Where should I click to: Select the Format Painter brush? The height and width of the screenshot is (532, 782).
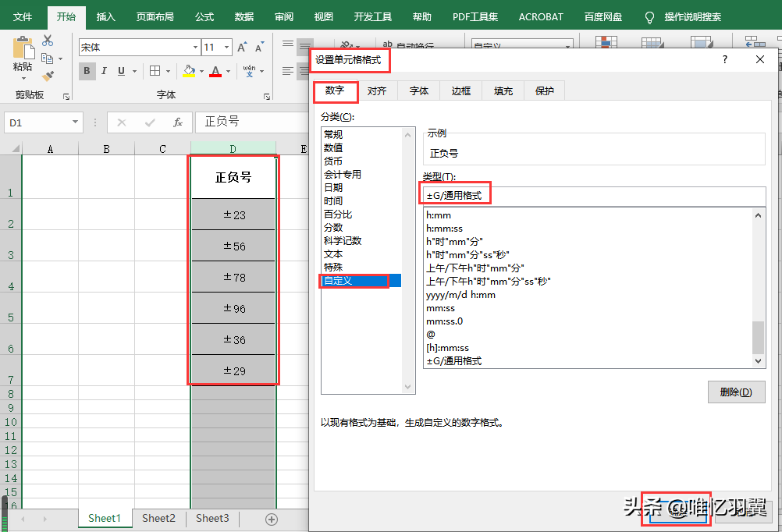(x=48, y=76)
